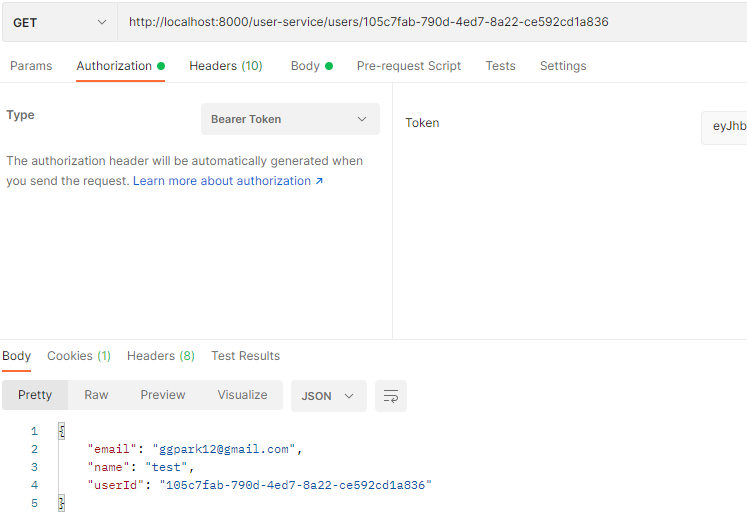This screenshot has height=522, width=747.
Task: Open Learn more about authorization link
Action: tap(228, 181)
